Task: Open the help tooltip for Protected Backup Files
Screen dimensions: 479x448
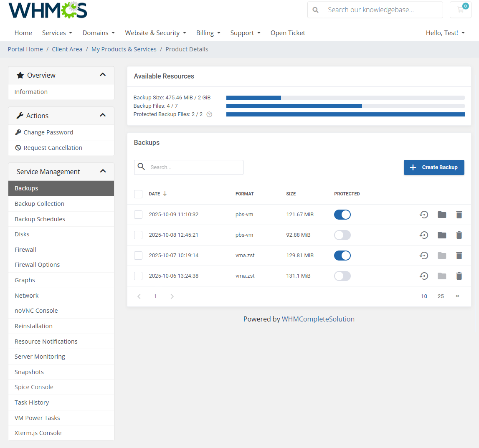Action: [x=209, y=114]
